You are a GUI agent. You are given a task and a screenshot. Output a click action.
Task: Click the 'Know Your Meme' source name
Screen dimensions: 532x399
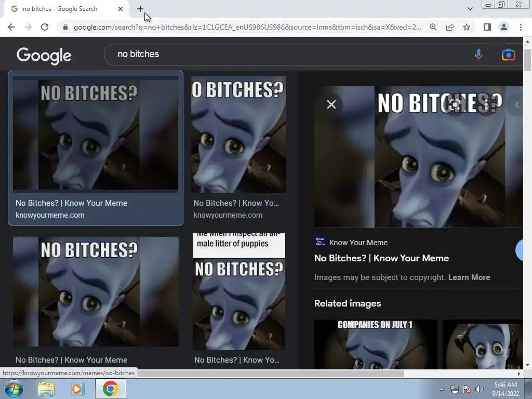(358, 243)
